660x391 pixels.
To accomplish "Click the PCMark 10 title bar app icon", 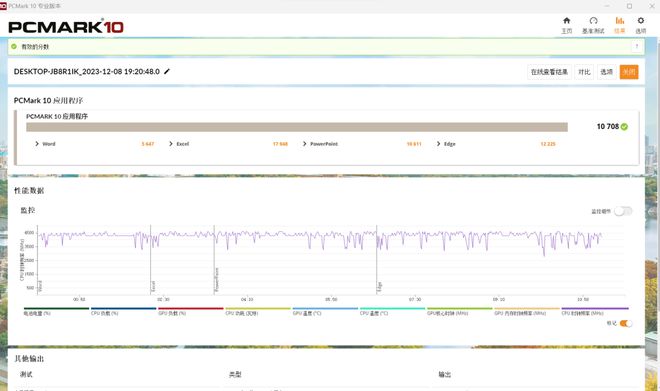I will tap(3, 6).
